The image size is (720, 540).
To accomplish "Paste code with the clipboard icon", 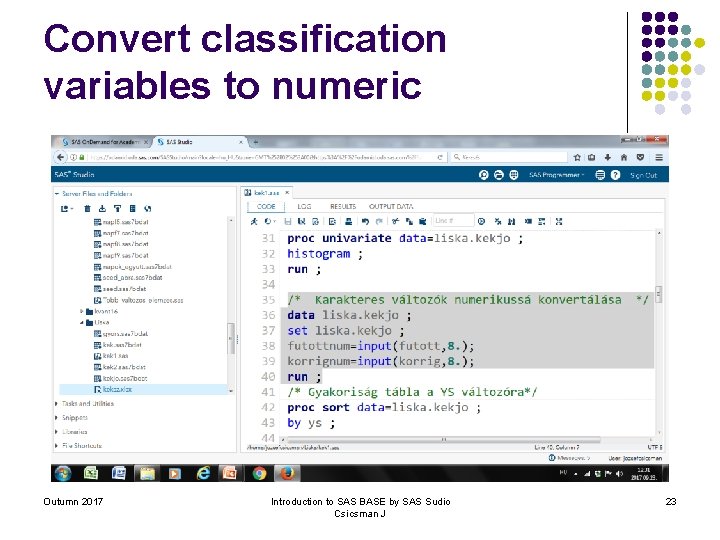I will (x=423, y=221).
